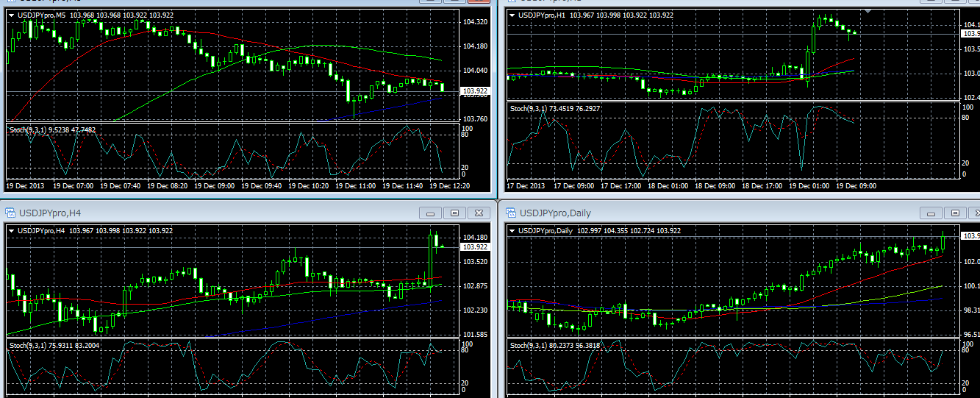Screen dimensions: 980x398
Task: Click the 19 Dec 2013 date on M5 axis
Action: (25, 187)
